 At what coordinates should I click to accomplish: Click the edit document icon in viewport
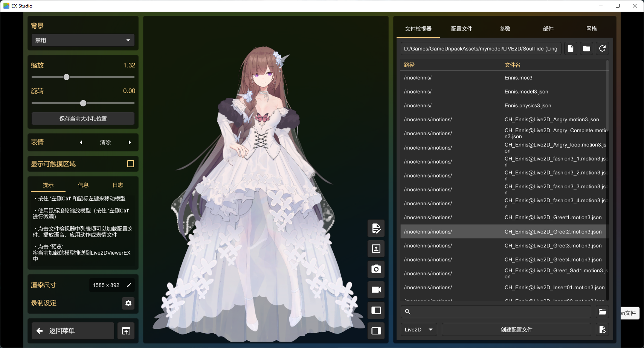pyautogui.click(x=376, y=228)
